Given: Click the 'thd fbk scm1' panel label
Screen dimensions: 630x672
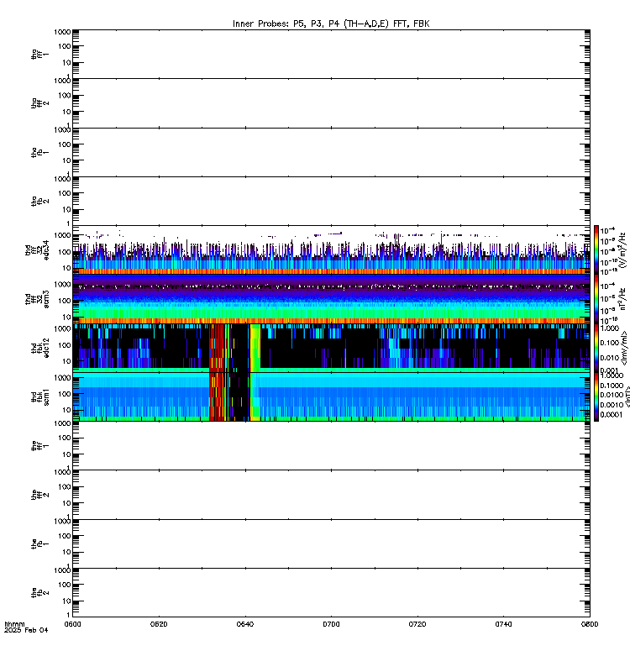Looking at the screenshot, I should coord(39,396).
